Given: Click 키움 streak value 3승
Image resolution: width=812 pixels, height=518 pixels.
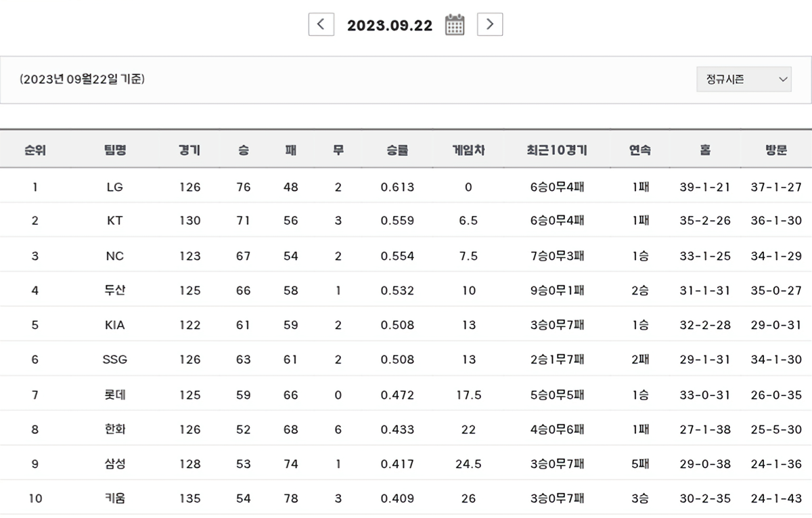Looking at the screenshot, I should [x=640, y=498].
